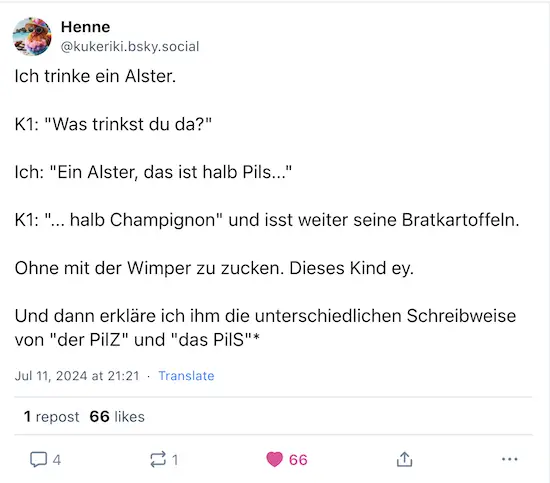Click the pink 66 like count

pos(298,459)
